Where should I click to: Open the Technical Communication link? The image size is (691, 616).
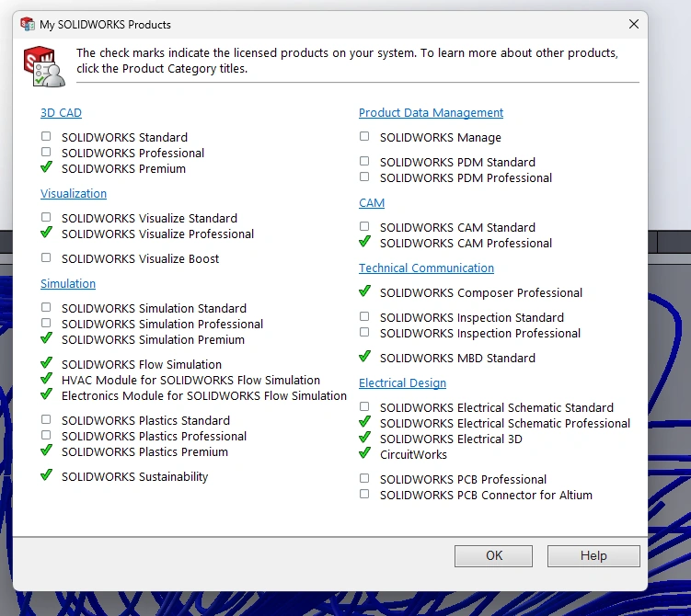click(426, 268)
